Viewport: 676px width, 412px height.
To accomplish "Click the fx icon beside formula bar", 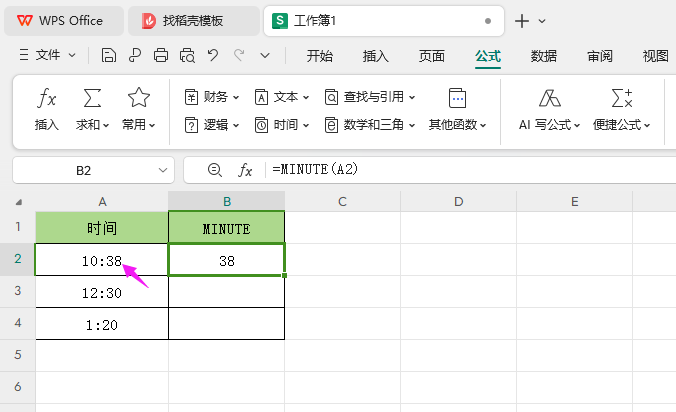I will pos(245,170).
